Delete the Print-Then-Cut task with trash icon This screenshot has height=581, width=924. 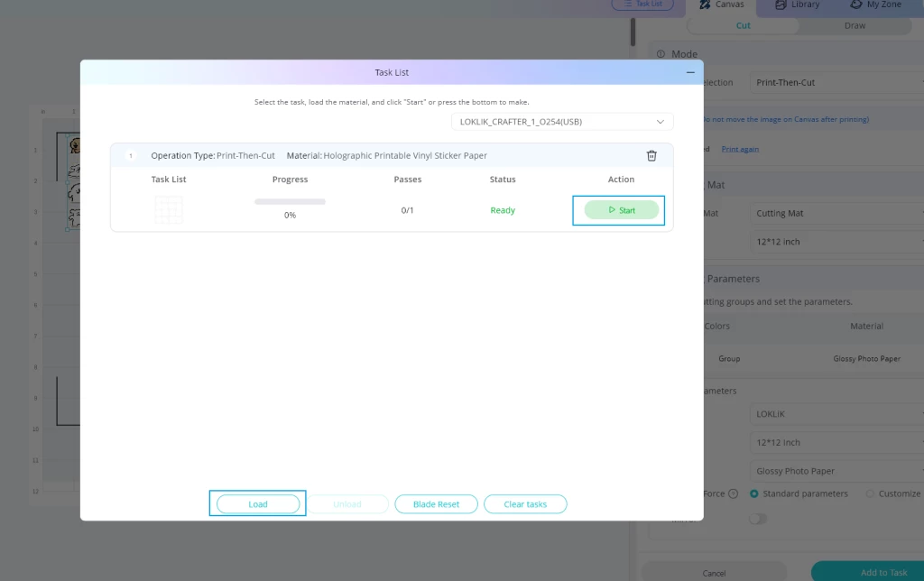tap(651, 155)
